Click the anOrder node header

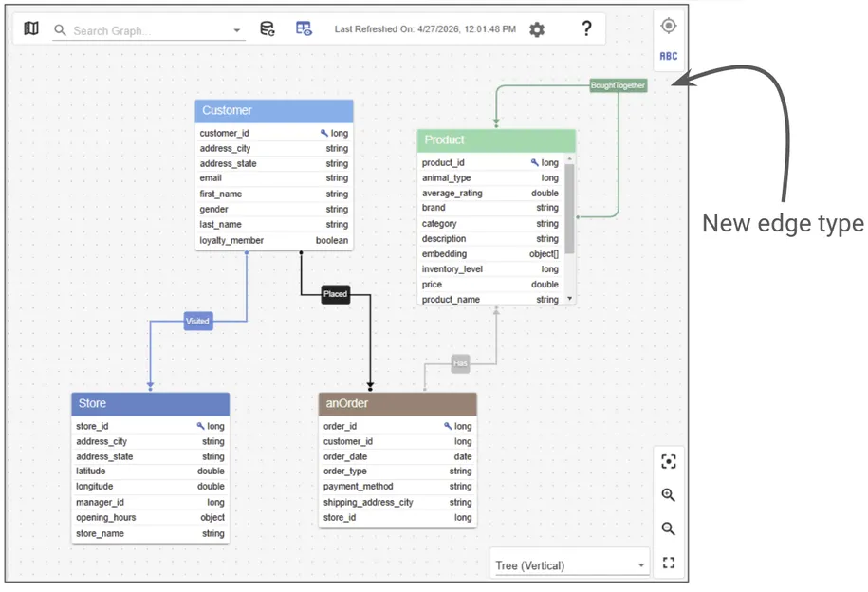397,404
